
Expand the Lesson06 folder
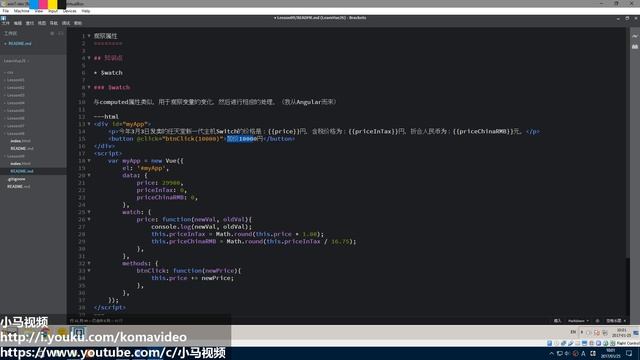15,118
